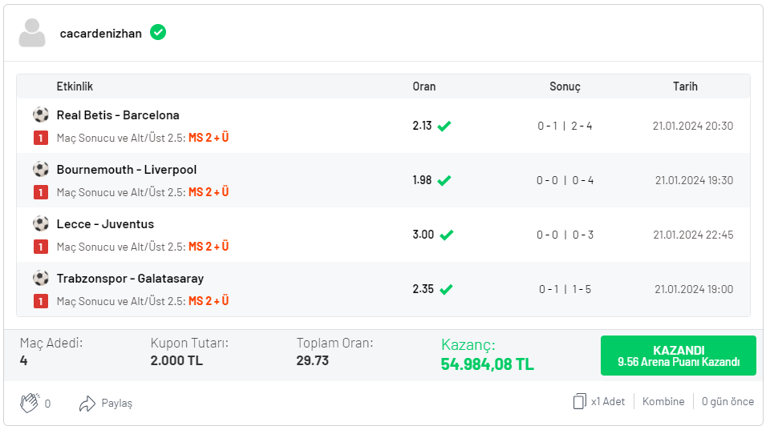The width and height of the screenshot is (770, 430).
Task: Click the green checkmark beside odds 2.35
Action: pos(446,290)
